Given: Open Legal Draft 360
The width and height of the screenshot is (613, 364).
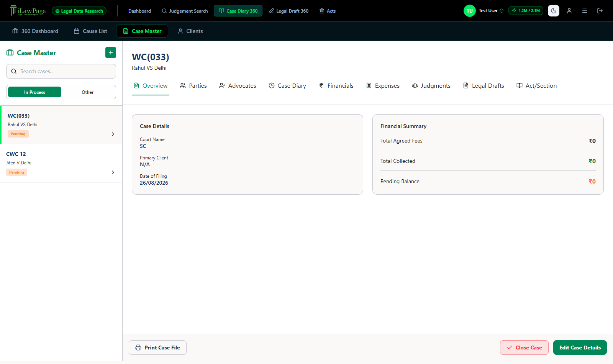Looking at the screenshot, I should pyautogui.click(x=288, y=11).
